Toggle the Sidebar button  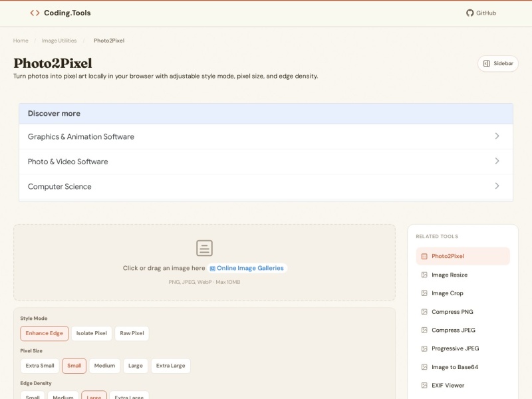click(497, 63)
